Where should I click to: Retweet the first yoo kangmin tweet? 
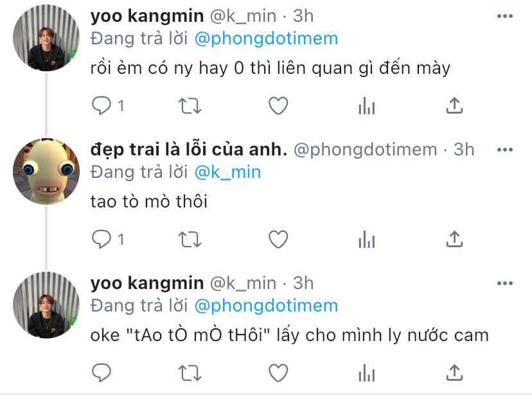point(190,105)
